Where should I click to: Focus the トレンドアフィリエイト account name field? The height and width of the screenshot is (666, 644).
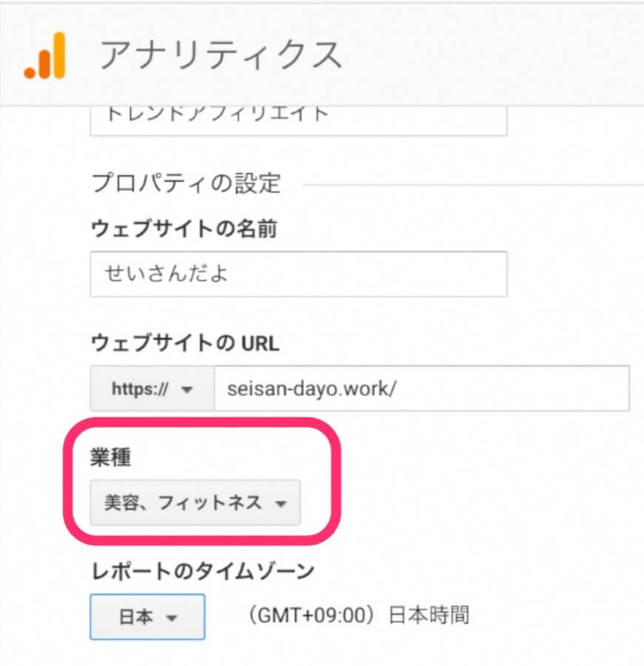point(298,117)
